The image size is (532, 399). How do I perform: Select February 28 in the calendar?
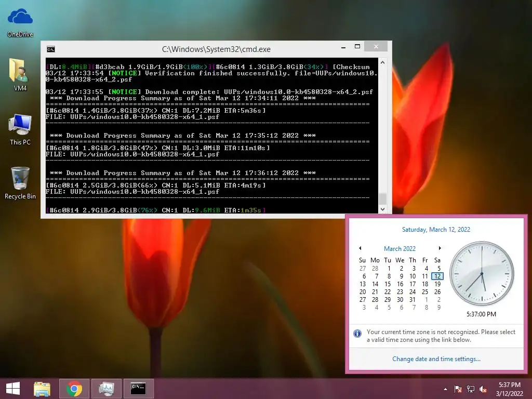(x=375, y=269)
